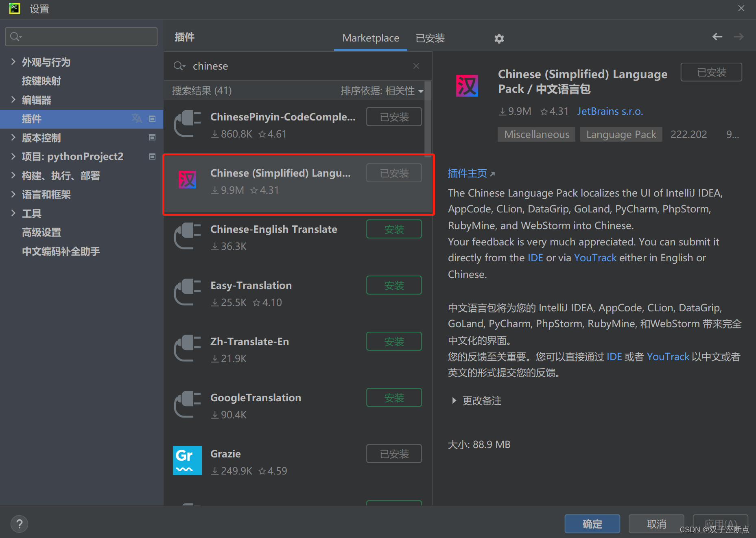
Task: Click the Language Pack tag
Action: 621,134
